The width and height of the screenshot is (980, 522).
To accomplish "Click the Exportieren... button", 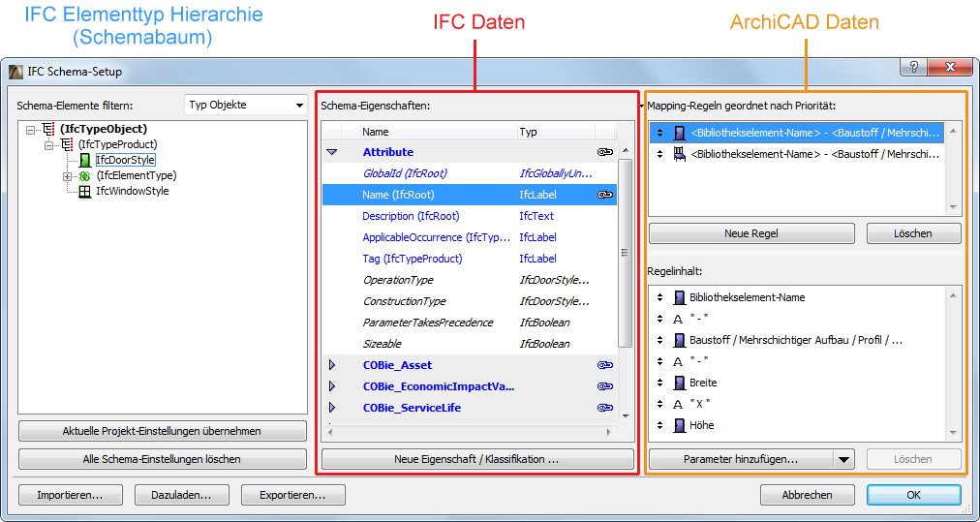I will (293, 495).
